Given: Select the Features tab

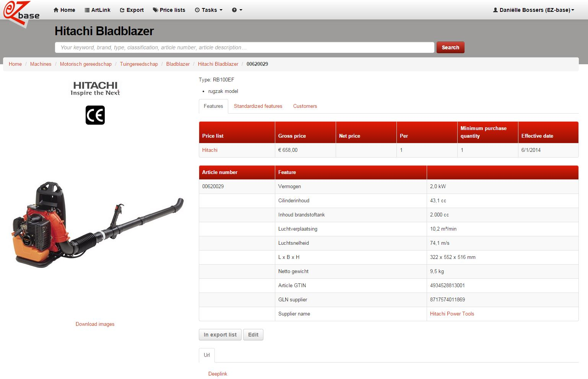Looking at the screenshot, I should (213, 106).
